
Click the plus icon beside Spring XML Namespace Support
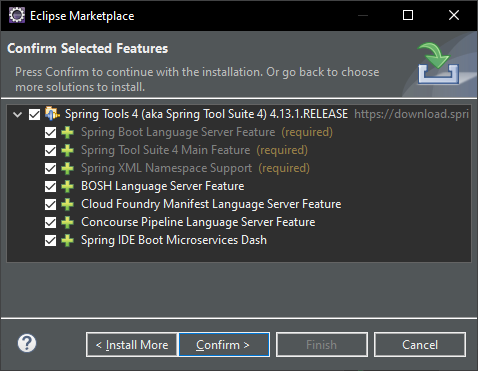67,168
